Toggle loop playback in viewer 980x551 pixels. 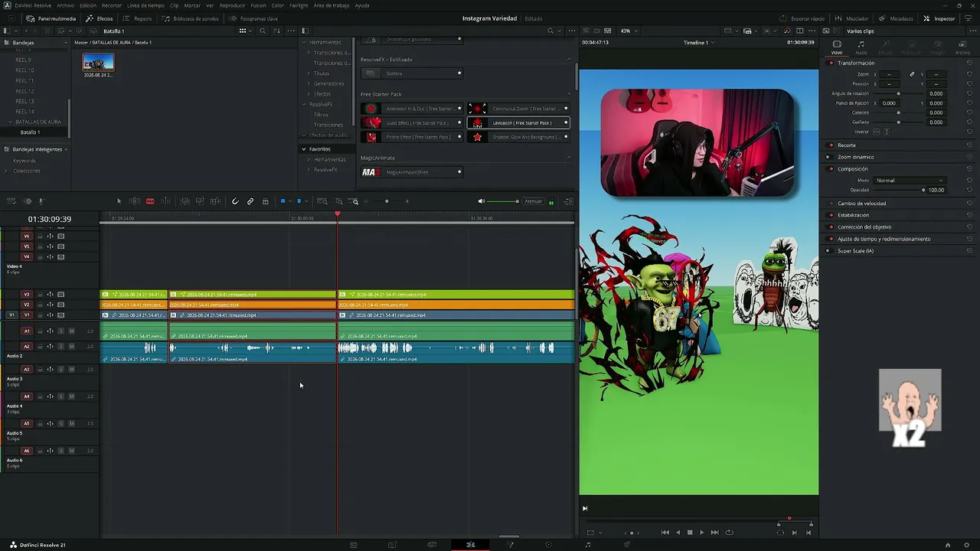729,533
